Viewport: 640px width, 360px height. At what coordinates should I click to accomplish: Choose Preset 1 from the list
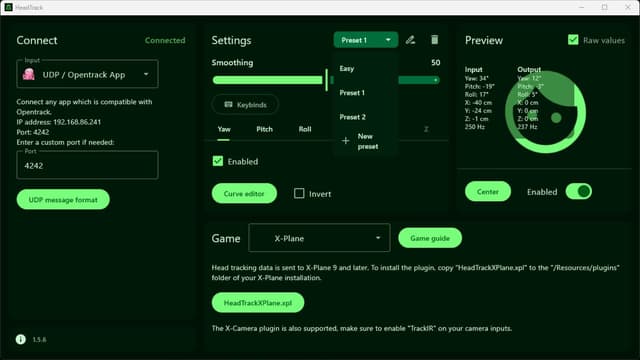coord(365,93)
